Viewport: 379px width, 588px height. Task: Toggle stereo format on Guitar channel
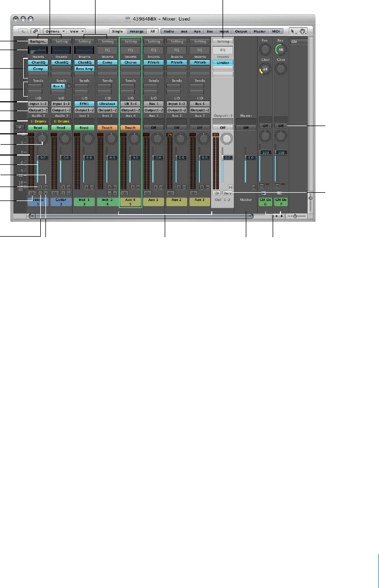pyautogui.click(x=55, y=193)
